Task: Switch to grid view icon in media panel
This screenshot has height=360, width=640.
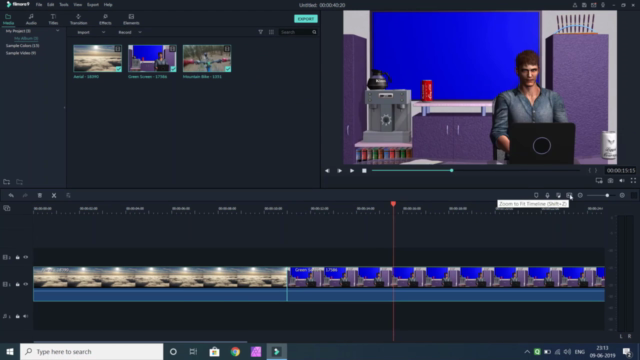Action: tap(271, 32)
